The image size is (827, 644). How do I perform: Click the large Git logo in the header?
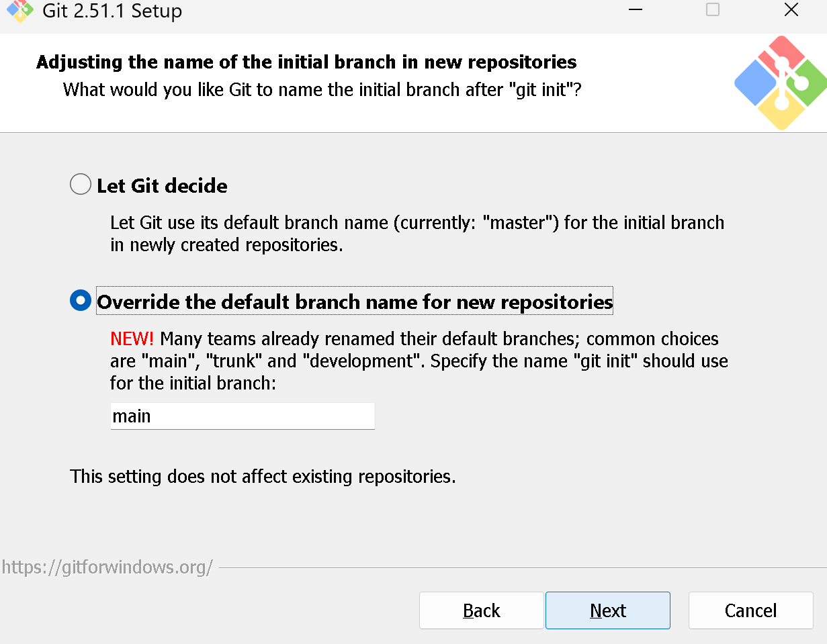coord(780,83)
